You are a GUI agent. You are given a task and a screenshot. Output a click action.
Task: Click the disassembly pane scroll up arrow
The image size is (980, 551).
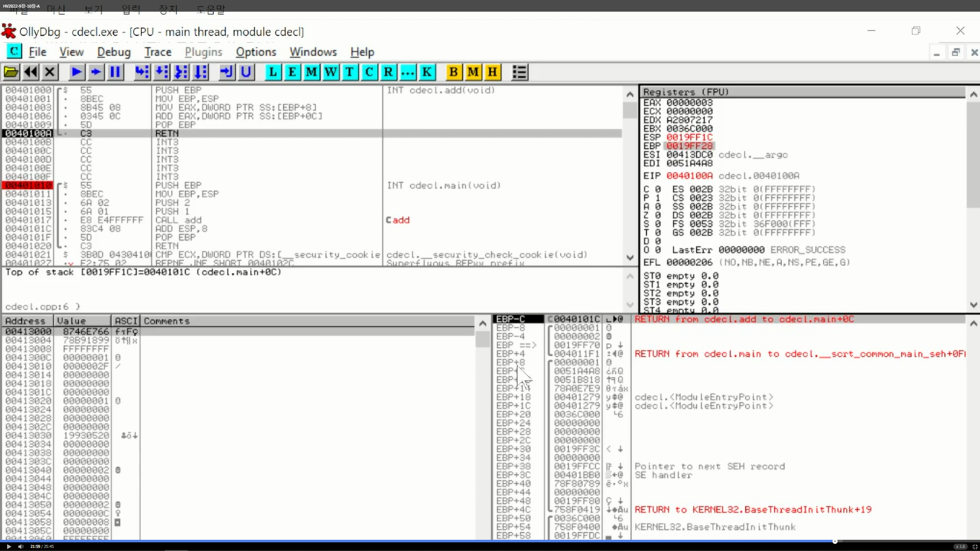click(x=630, y=94)
